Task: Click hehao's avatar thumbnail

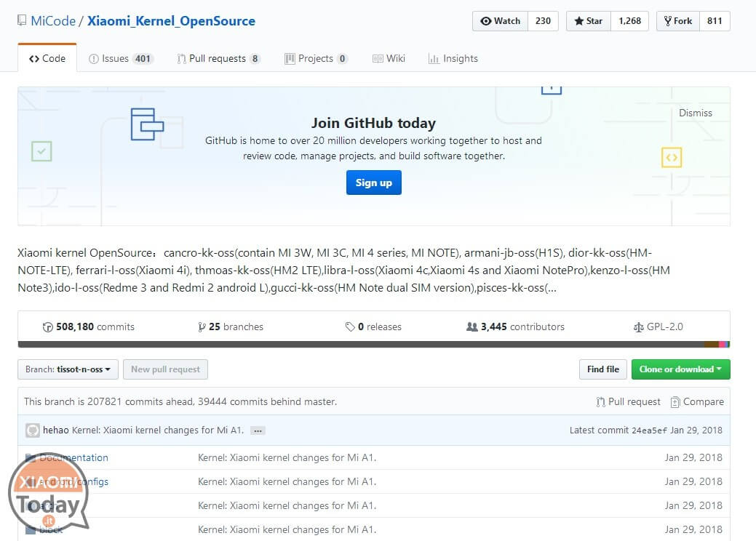Action: pos(32,430)
